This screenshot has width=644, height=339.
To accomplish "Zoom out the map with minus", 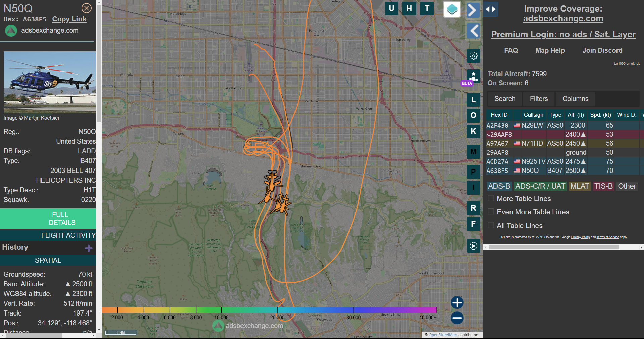I will coord(457,318).
